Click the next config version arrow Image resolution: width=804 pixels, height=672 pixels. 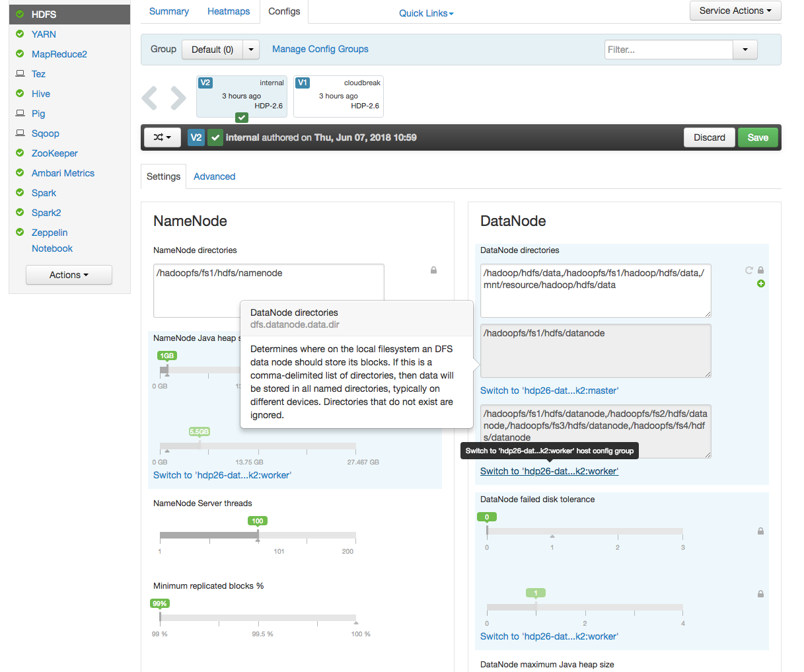pos(178,98)
